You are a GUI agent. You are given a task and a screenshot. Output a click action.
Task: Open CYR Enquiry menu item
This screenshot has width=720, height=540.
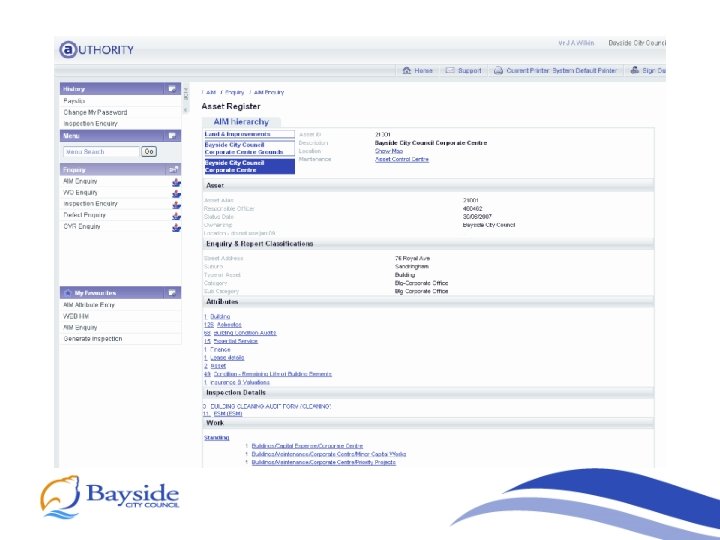coord(82,226)
